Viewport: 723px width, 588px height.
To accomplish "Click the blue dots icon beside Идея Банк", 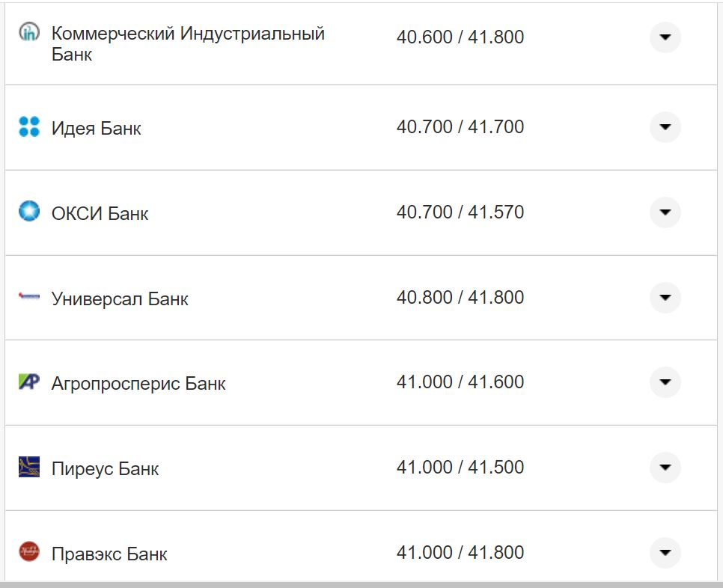I will pos(28,127).
